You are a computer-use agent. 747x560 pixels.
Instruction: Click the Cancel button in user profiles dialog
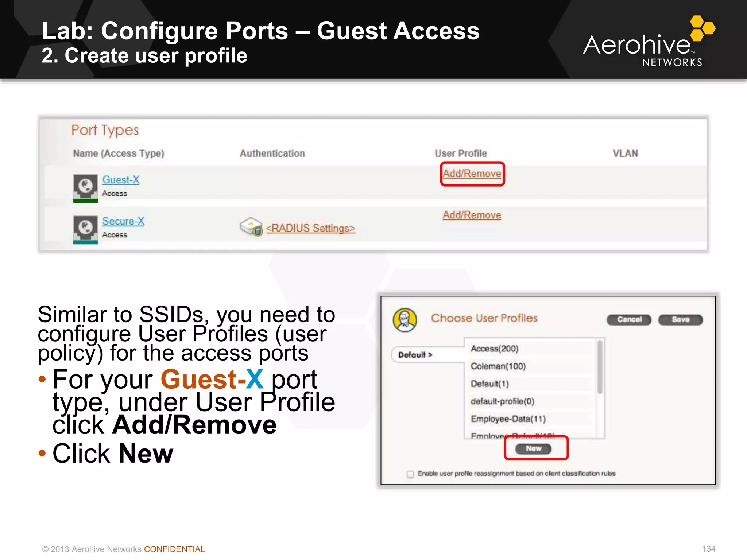[x=629, y=320]
